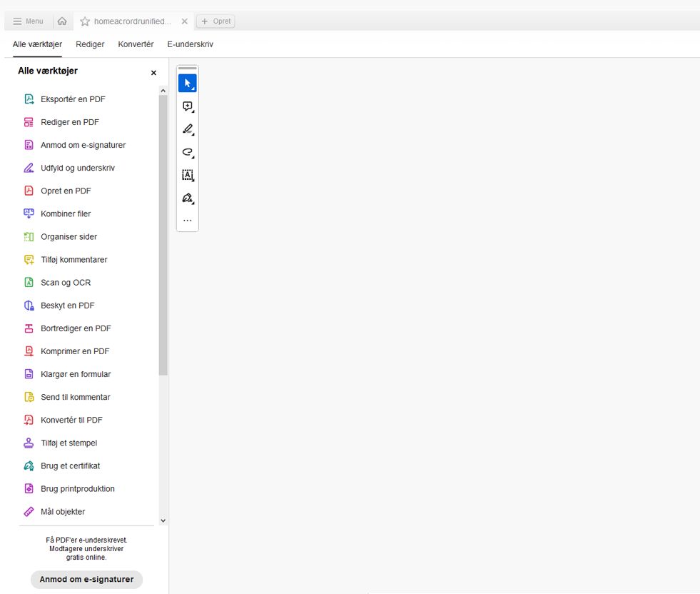Close the homeacrordrunified document tab
The height and width of the screenshot is (594, 700).
point(184,21)
